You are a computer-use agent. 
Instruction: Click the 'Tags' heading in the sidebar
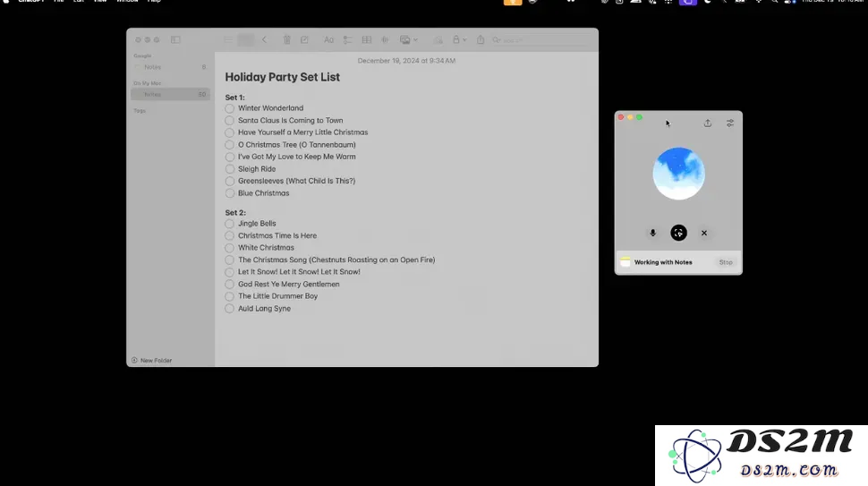pyautogui.click(x=140, y=111)
